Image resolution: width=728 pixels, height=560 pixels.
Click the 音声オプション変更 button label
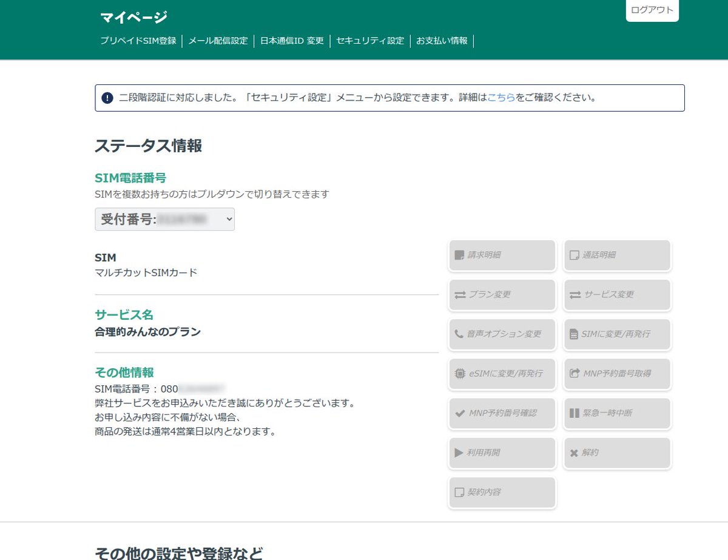click(x=504, y=334)
